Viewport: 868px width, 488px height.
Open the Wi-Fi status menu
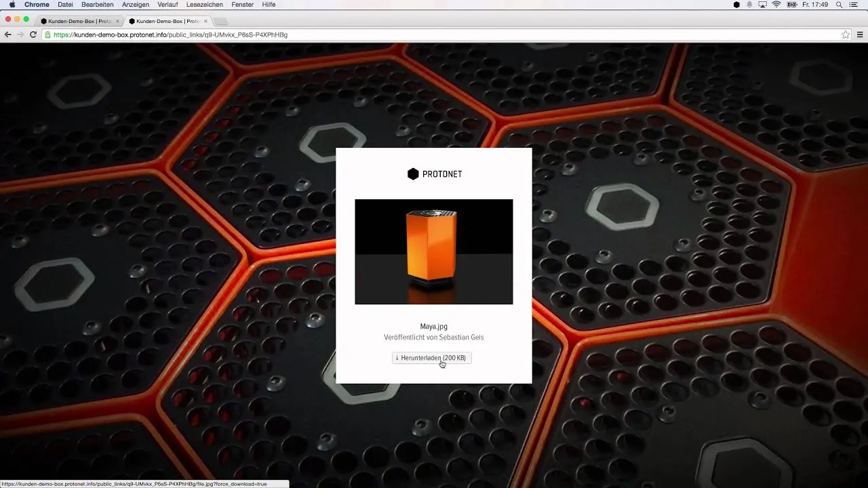point(776,5)
